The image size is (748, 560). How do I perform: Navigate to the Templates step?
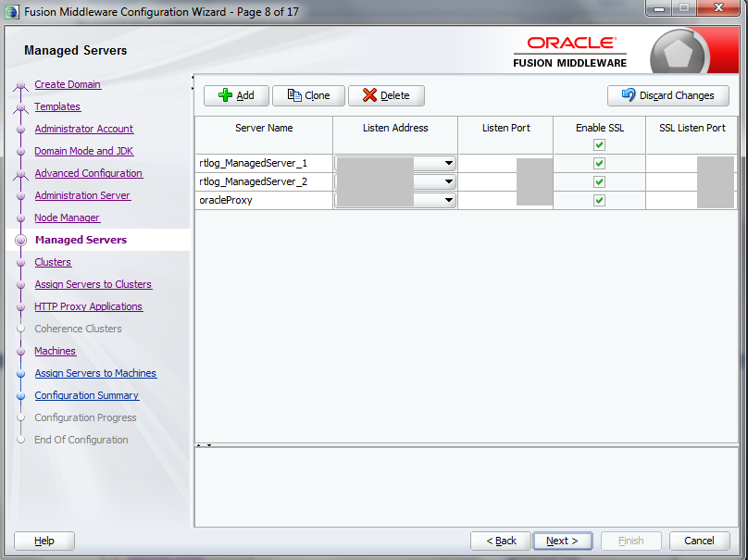(56, 106)
